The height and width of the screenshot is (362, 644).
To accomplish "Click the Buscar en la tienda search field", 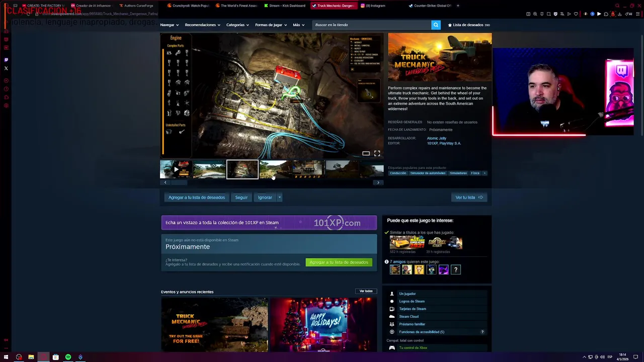I will coord(371,25).
